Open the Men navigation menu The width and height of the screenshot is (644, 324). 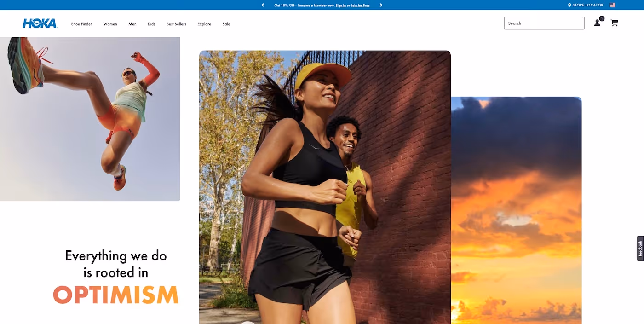[x=132, y=23]
